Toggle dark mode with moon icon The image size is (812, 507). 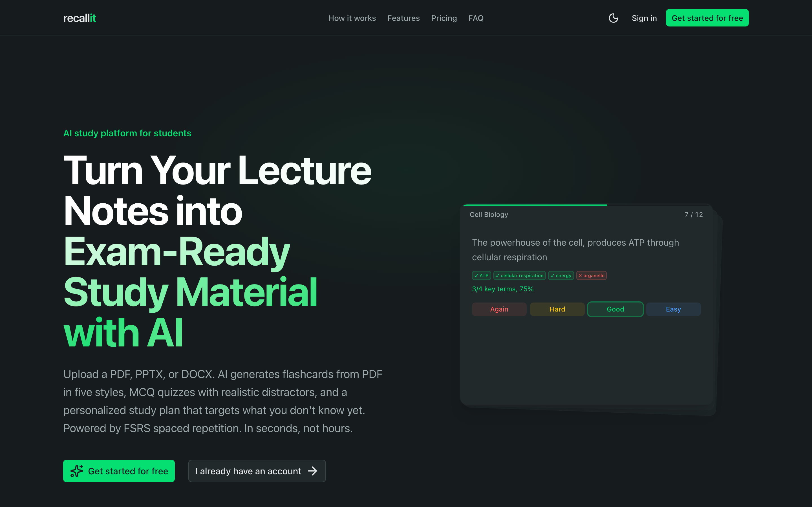[x=613, y=18]
